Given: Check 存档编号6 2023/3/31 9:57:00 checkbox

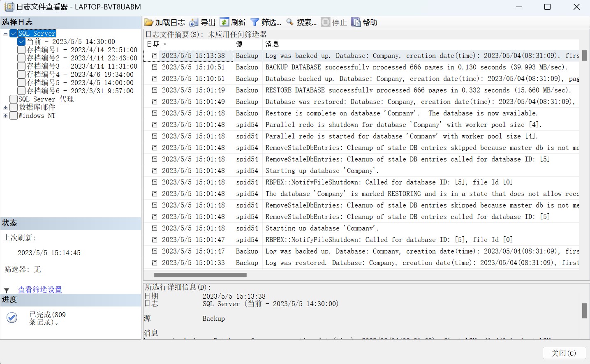Looking at the screenshot, I should pyautogui.click(x=21, y=91).
